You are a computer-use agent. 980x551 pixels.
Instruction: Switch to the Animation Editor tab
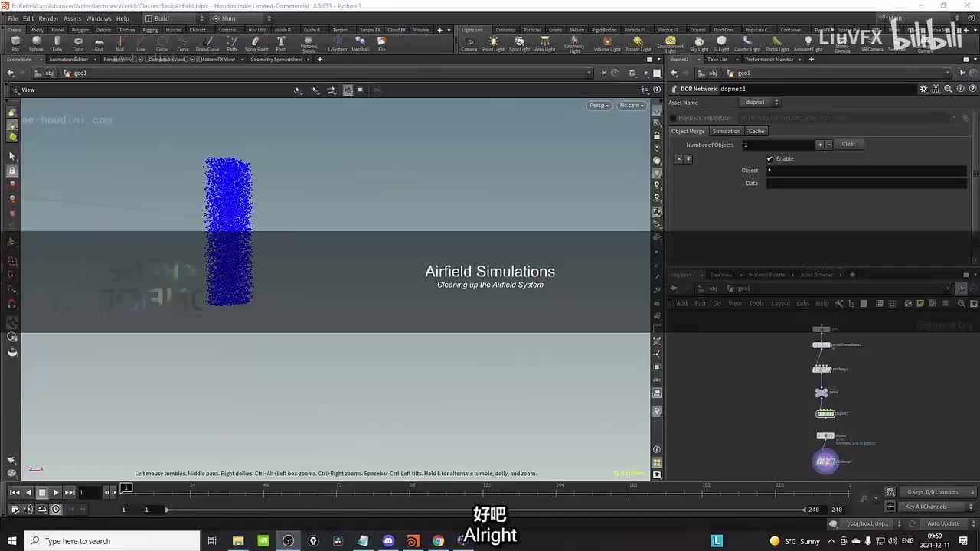coord(68,59)
